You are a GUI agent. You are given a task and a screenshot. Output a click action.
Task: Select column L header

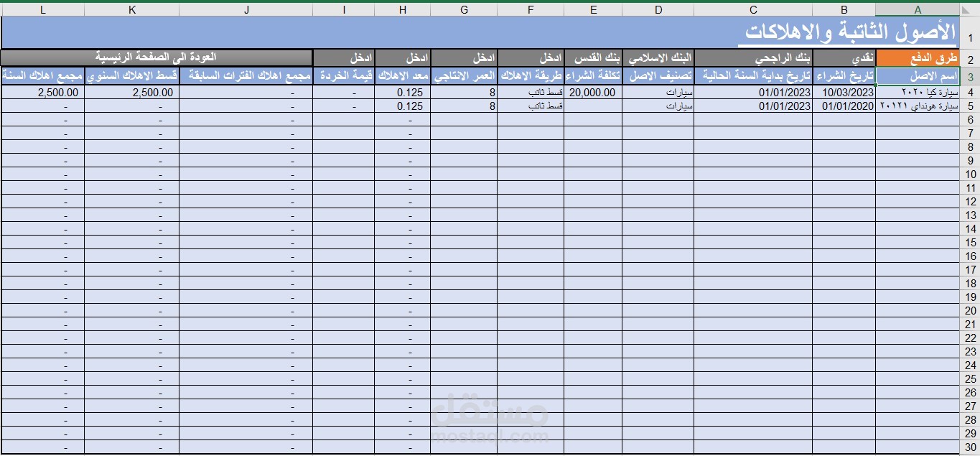42,9
